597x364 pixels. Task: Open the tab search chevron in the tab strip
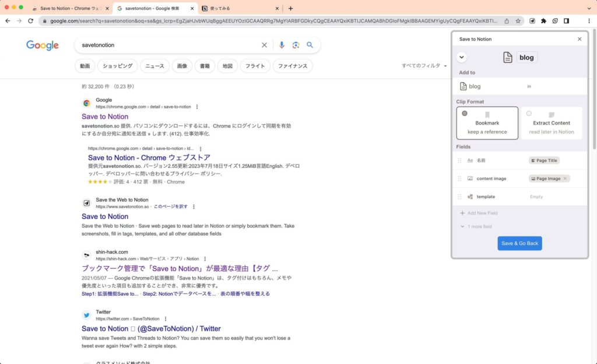[589, 8]
